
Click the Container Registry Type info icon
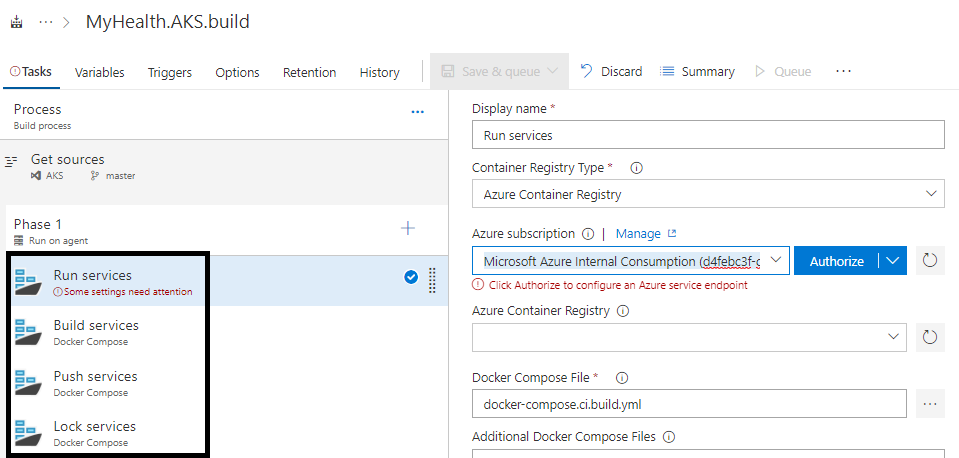[636, 168]
